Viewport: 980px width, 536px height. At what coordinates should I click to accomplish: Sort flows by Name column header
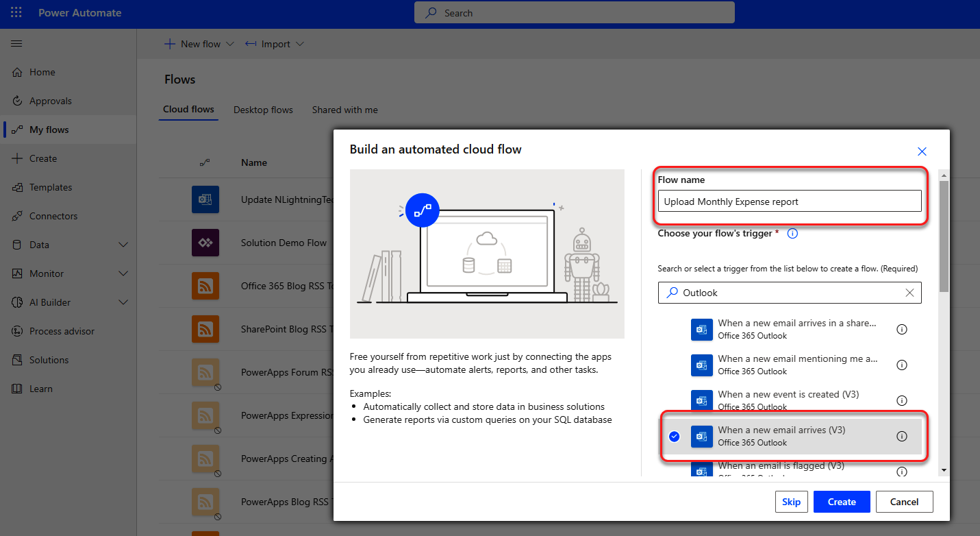point(254,162)
